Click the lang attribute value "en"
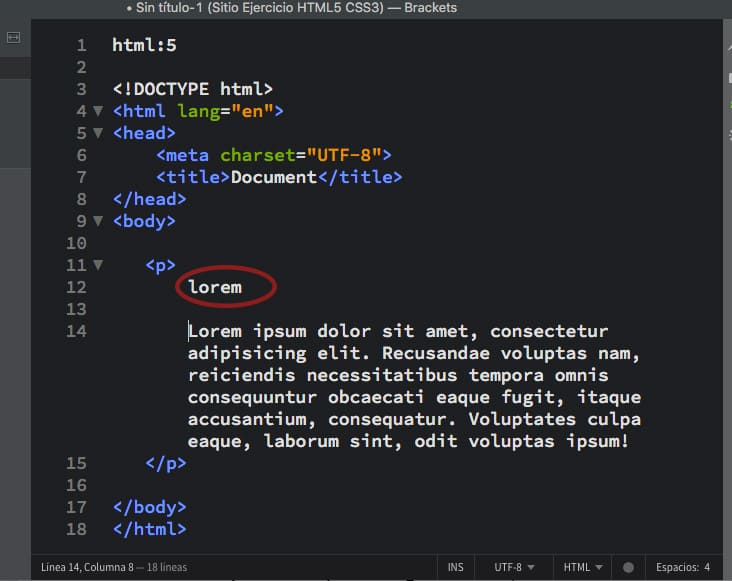 (x=252, y=111)
